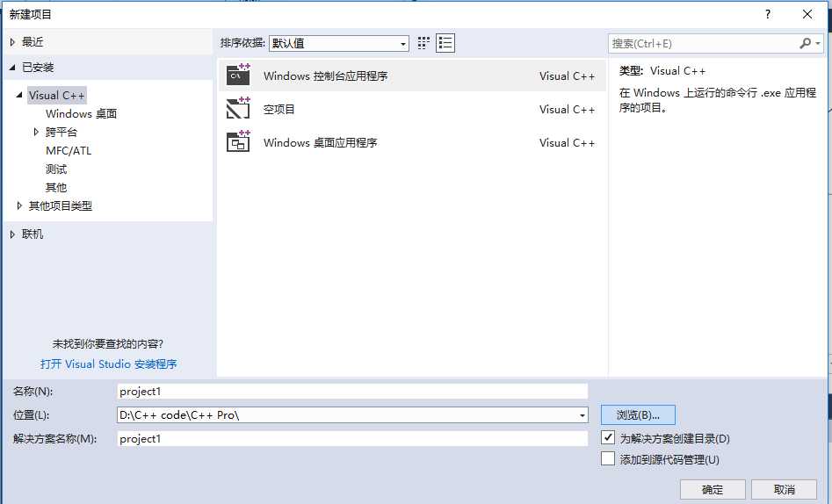Viewport: 832px width, 504px height.
Task: Click the project name input field
Action: [351, 392]
